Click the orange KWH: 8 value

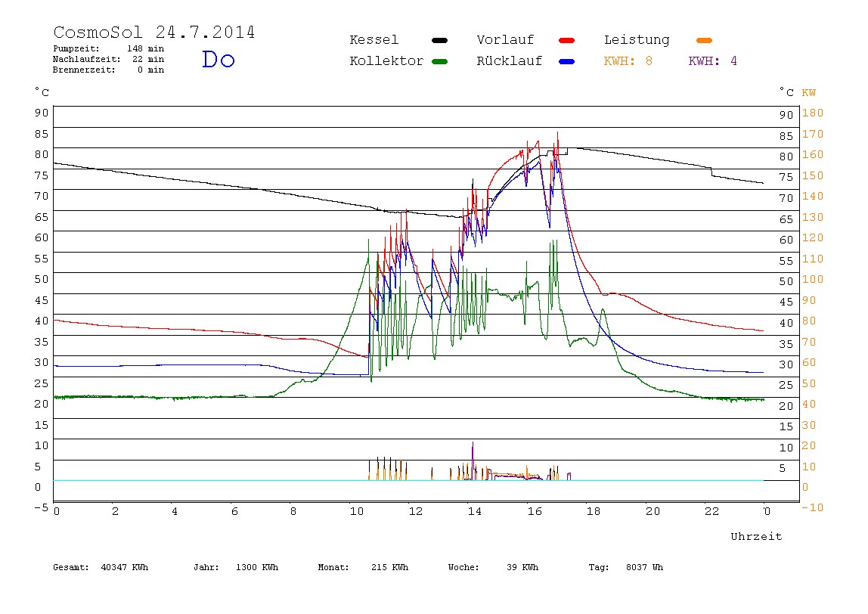pos(628,61)
